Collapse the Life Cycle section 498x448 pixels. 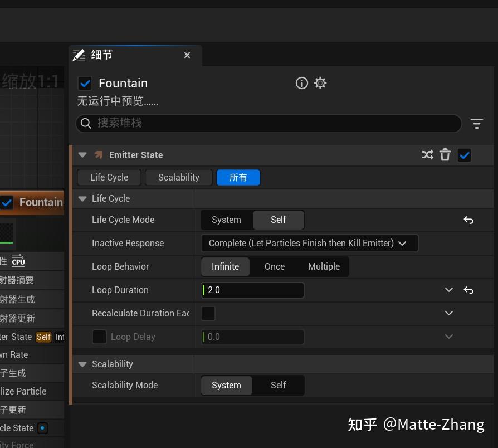[x=82, y=198]
